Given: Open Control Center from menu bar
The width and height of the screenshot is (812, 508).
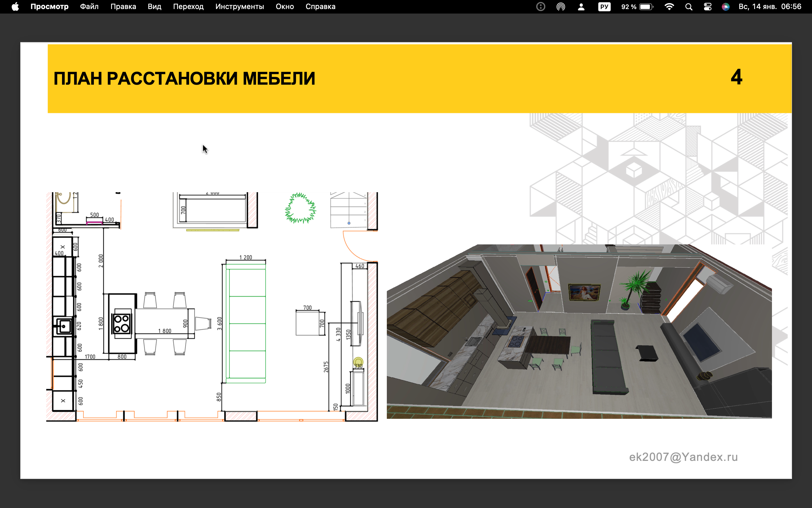Looking at the screenshot, I should point(708,7).
